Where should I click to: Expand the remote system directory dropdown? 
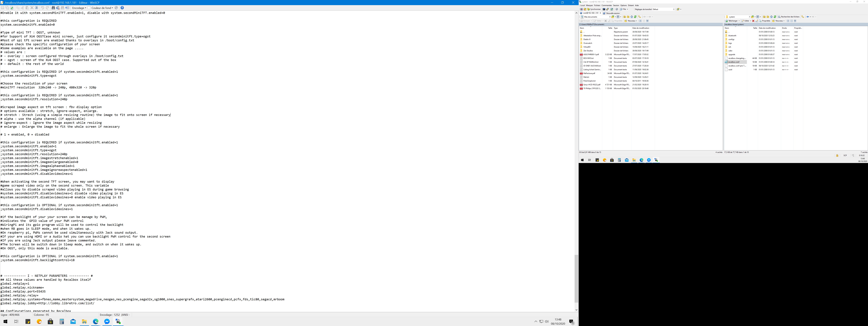click(750, 17)
